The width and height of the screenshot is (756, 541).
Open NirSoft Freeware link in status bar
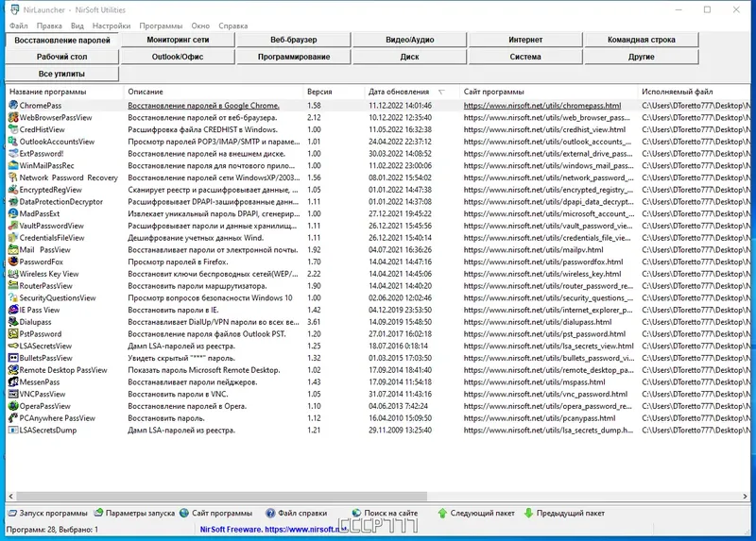tap(273, 529)
